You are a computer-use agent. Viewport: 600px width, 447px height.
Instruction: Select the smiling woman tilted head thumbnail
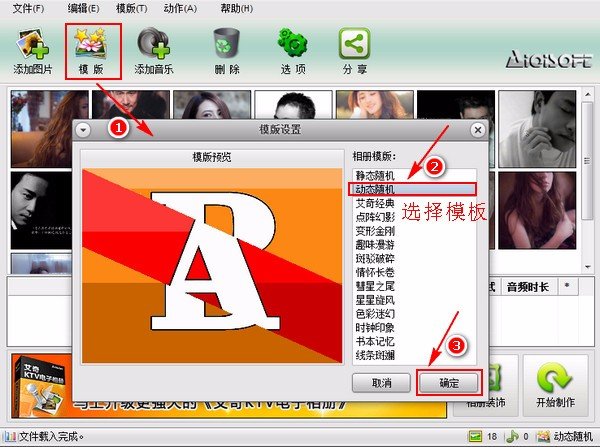(375, 104)
